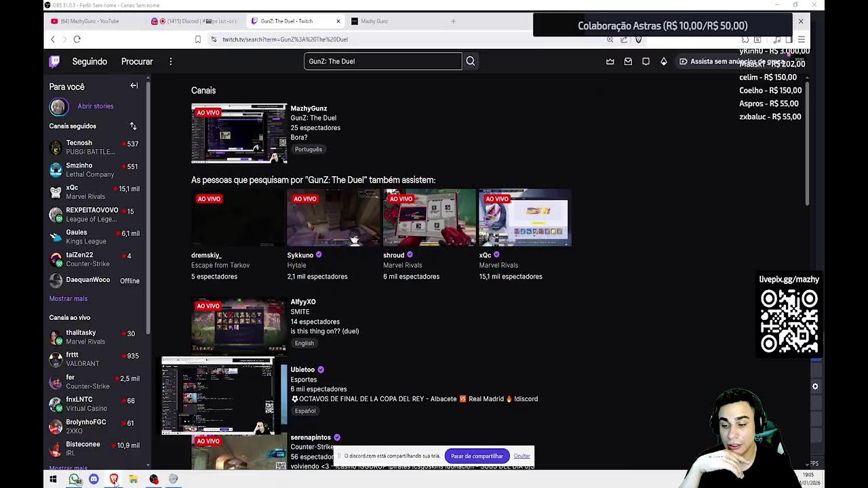Open a new browser tab

pos(453,21)
